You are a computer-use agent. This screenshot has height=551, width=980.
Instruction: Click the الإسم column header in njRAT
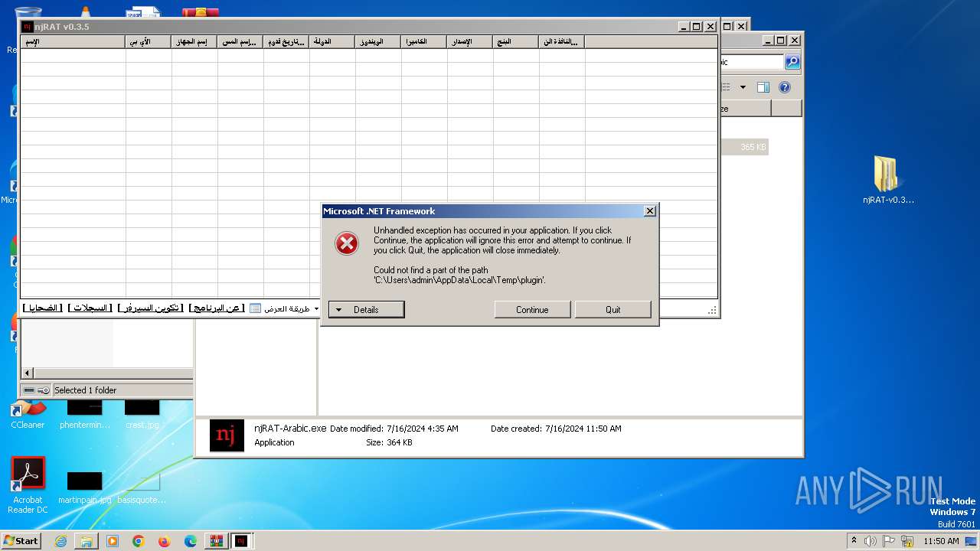(x=73, y=42)
